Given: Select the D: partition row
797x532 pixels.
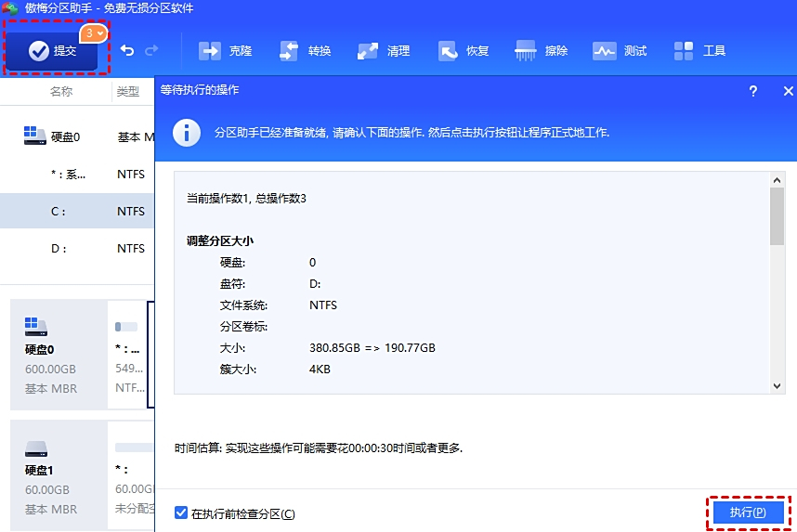Looking at the screenshot, I should (x=76, y=249).
